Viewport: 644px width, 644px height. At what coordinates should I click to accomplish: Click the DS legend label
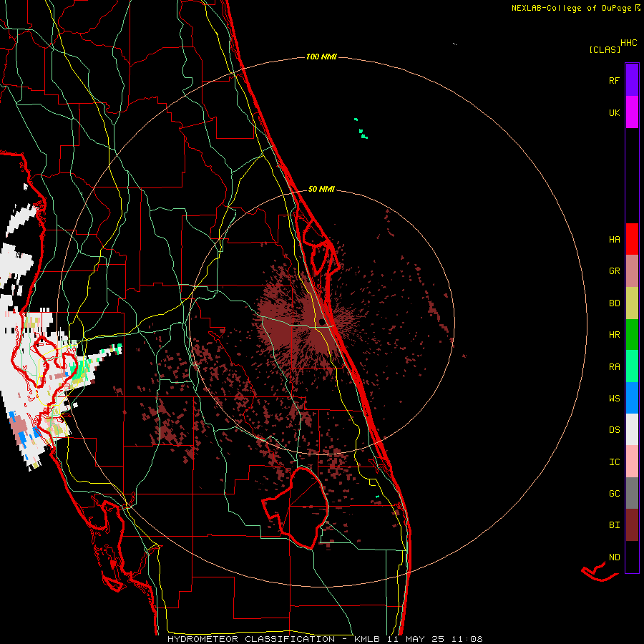click(x=614, y=429)
